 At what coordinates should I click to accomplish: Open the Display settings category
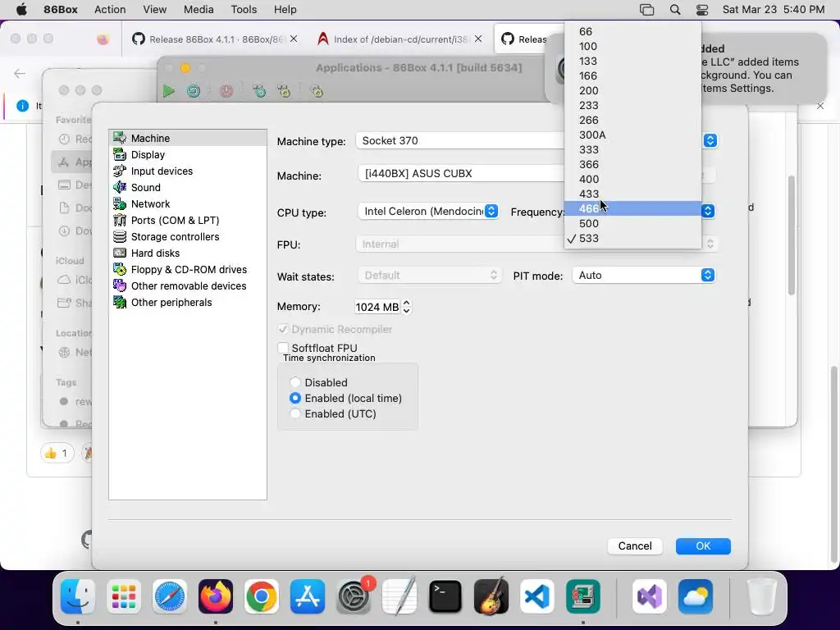pyautogui.click(x=188, y=155)
